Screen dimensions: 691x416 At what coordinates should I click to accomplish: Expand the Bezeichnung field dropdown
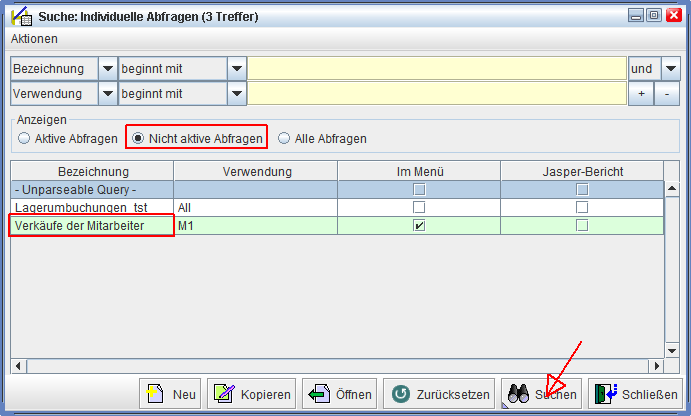(x=107, y=68)
